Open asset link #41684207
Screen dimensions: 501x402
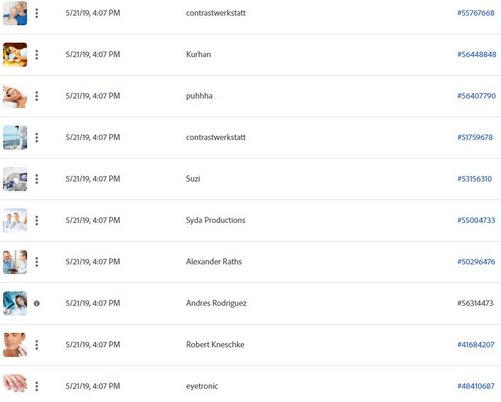coord(476,344)
